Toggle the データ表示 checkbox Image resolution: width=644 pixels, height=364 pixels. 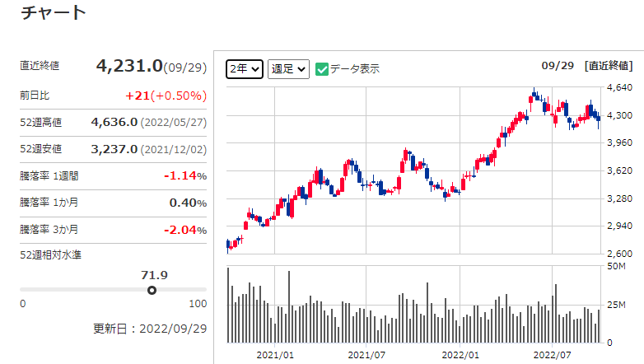tap(322, 69)
